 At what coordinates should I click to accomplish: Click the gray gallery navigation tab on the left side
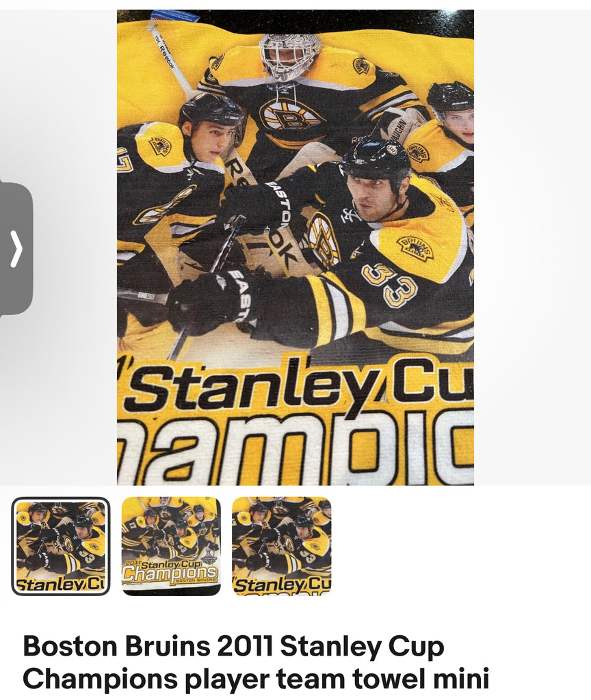click(x=16, y=249)
